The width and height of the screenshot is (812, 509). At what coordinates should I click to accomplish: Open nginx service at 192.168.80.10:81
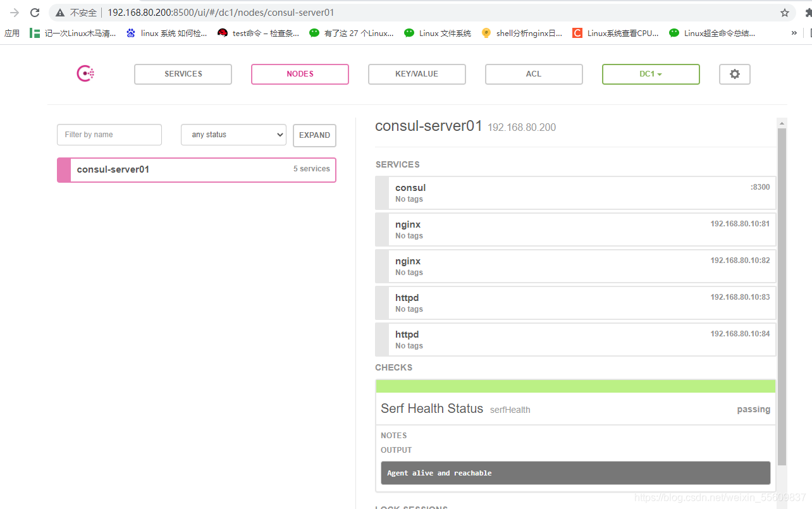coord(575,230)
